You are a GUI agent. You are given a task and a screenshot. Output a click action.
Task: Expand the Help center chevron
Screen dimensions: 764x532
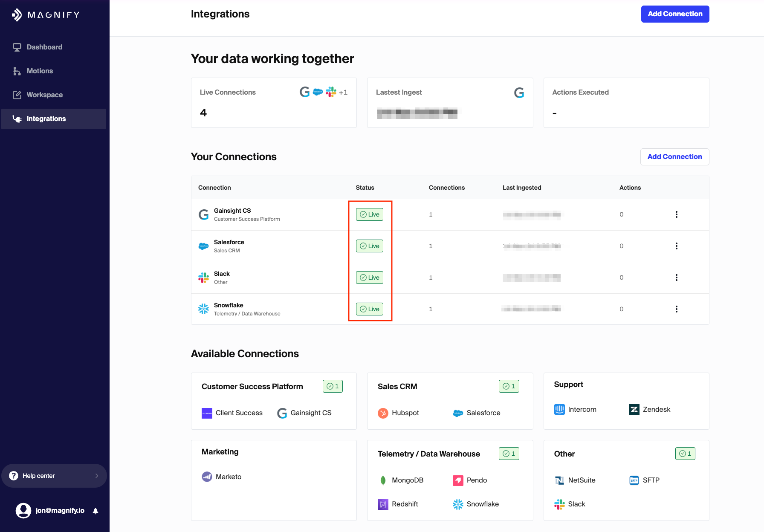tap(97, 476)
